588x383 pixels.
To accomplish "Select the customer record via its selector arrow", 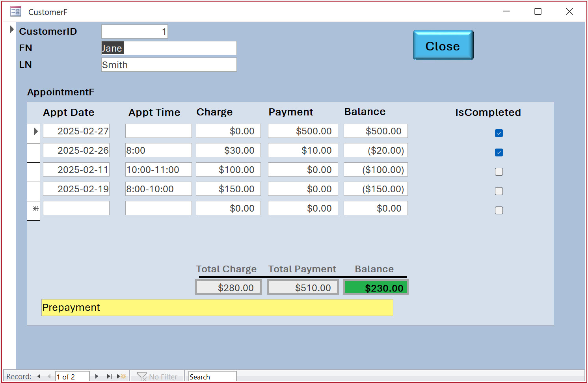I will pyautogui.click(x=12, y=29).
